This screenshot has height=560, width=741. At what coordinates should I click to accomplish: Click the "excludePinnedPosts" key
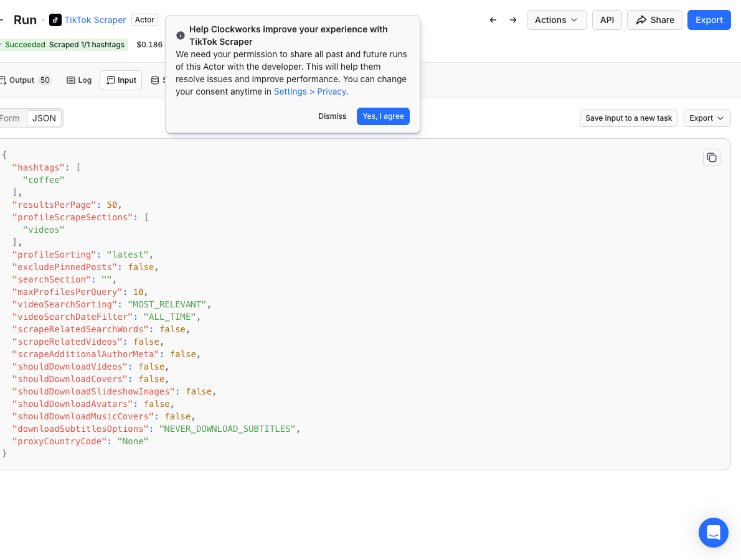click(64, 268)
